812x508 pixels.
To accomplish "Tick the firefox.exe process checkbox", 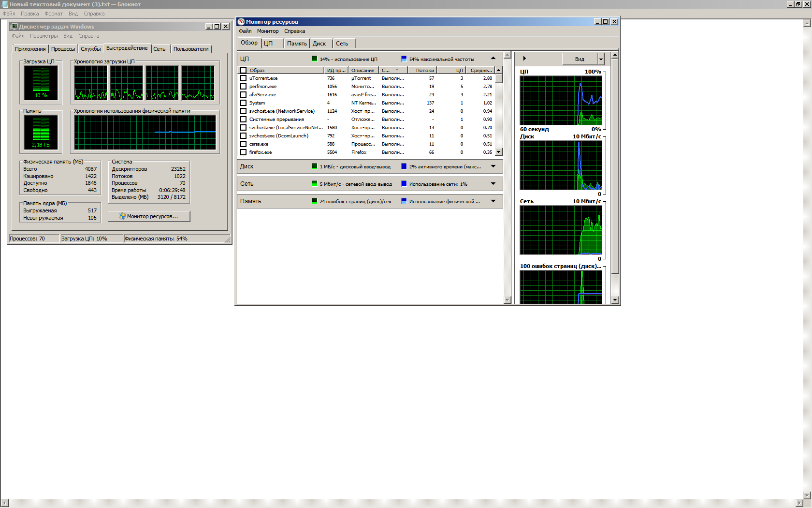I will [244, 152].
